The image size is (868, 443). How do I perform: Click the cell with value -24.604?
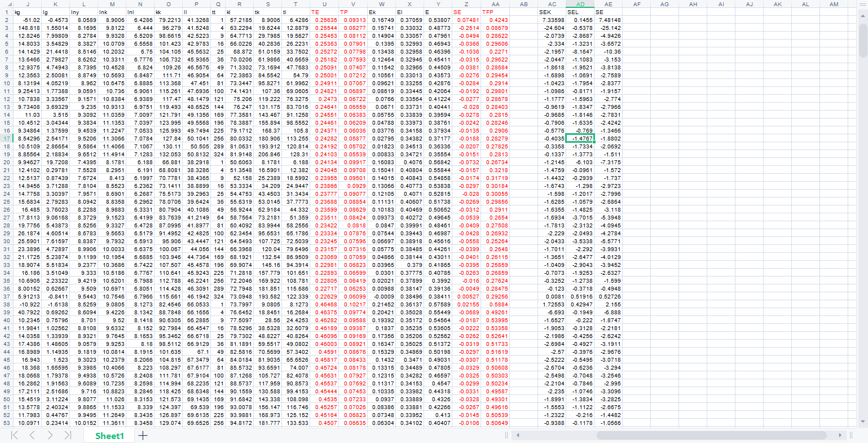[x=552, y=28]
